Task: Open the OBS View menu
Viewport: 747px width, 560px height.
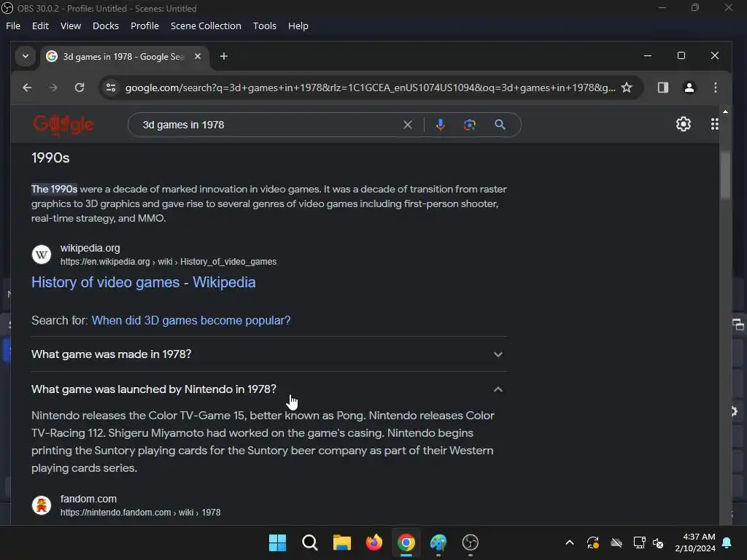Action: coord(71,26)
